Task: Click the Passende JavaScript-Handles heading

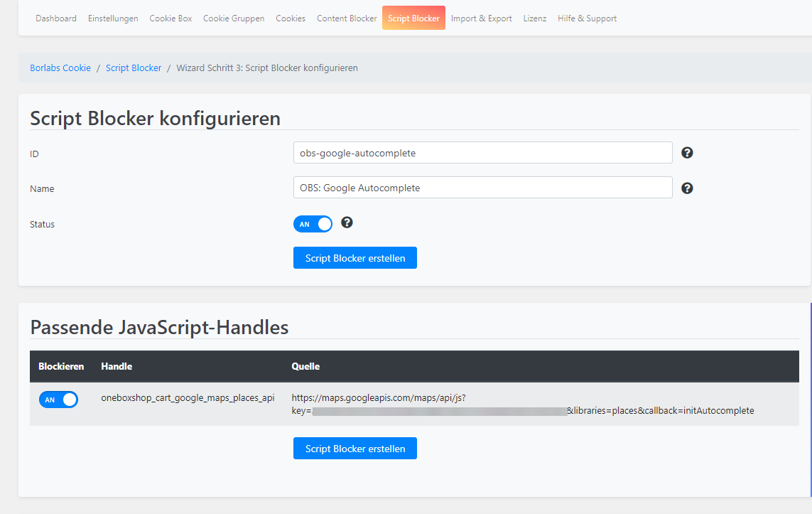Action: pos(159,328)
